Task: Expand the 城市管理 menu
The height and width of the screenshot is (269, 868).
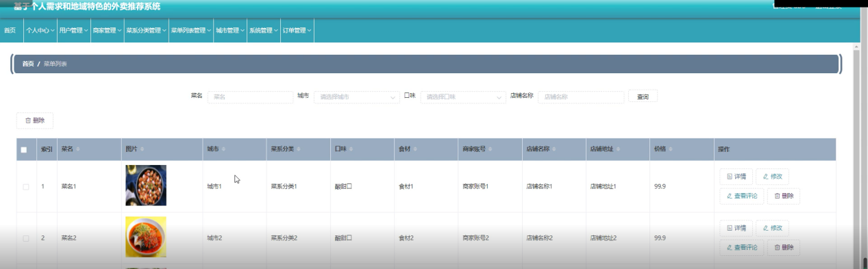Action: [230, 30]
